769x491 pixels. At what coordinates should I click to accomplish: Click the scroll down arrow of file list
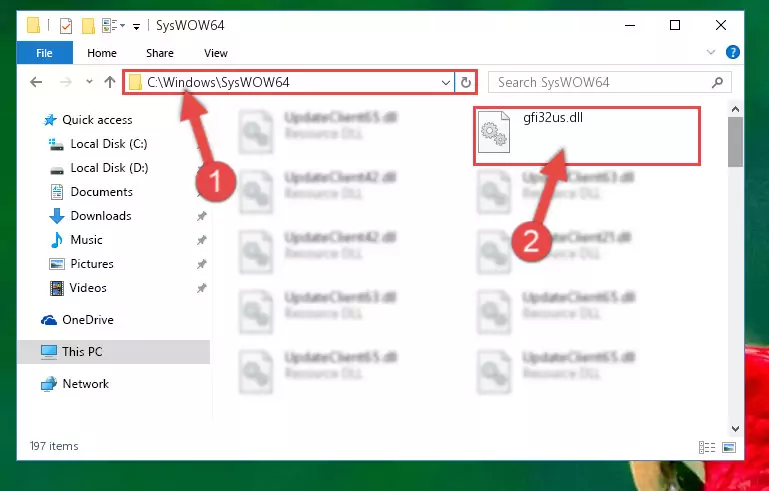point(735,429)
